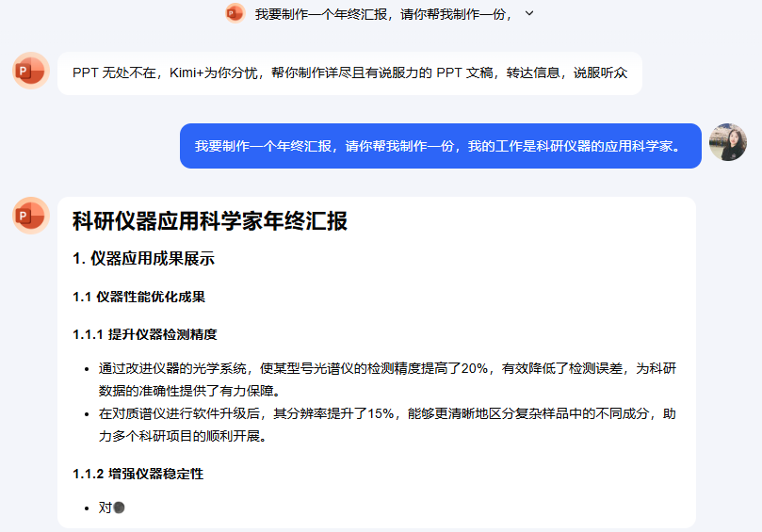Click the bullet about improving the 光谱仪 optical system
This screenshot has height=532, width=762.
click(386, 379)
